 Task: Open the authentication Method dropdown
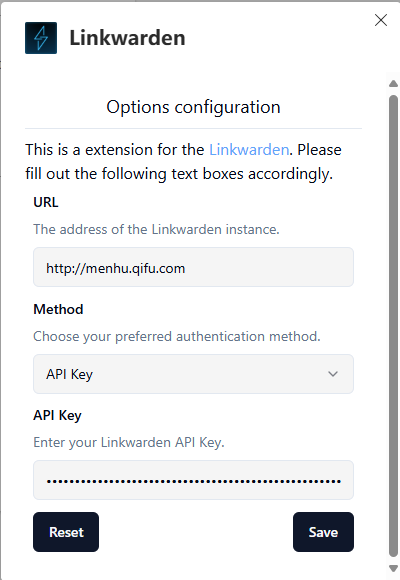pyautogui.click(x=194, y=374)
